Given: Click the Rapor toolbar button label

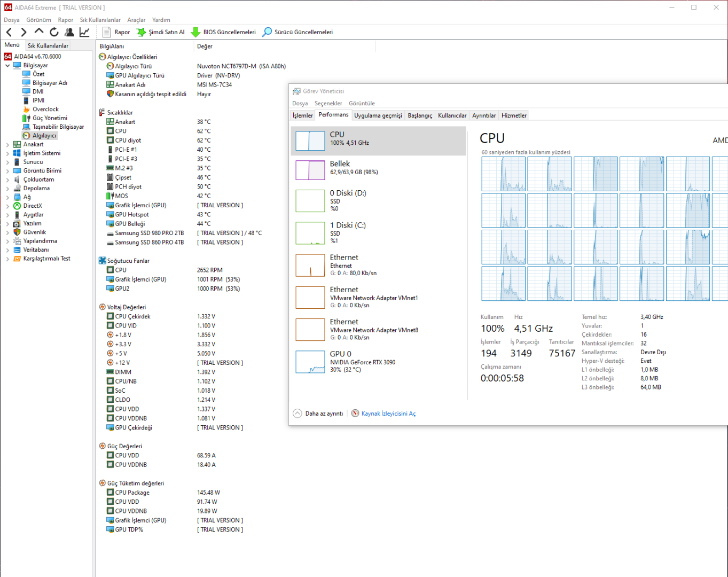Looking at the screenshot, I should 122,32.
